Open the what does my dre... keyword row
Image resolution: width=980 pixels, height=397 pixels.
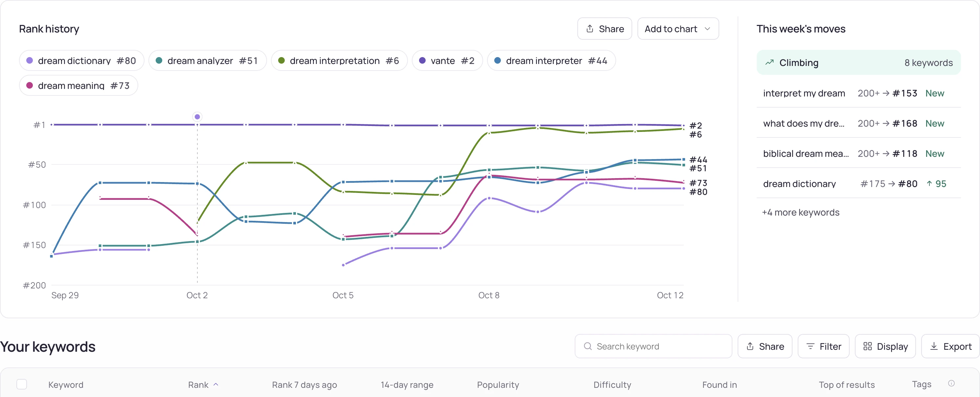click(858, 123)
